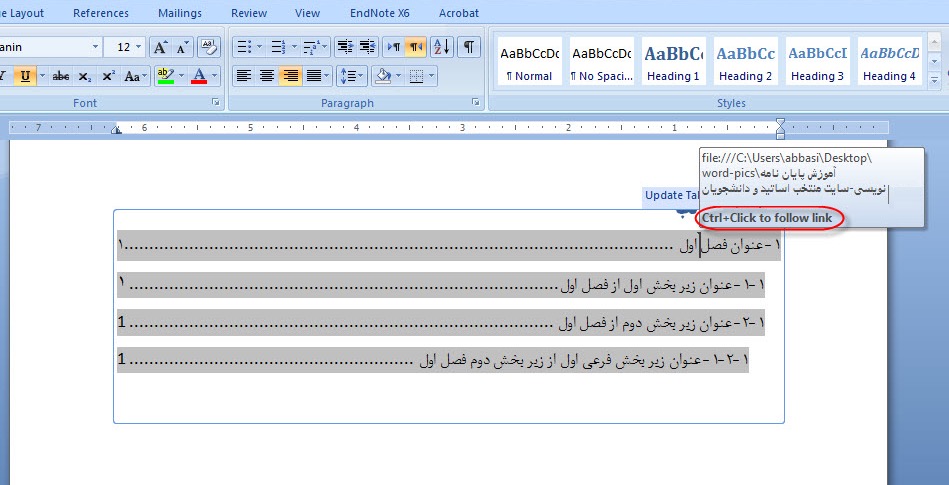Click the Sort A-Z icon
Image resolution: width=949 pixels, height=485 pixels.
click(442, 47)
